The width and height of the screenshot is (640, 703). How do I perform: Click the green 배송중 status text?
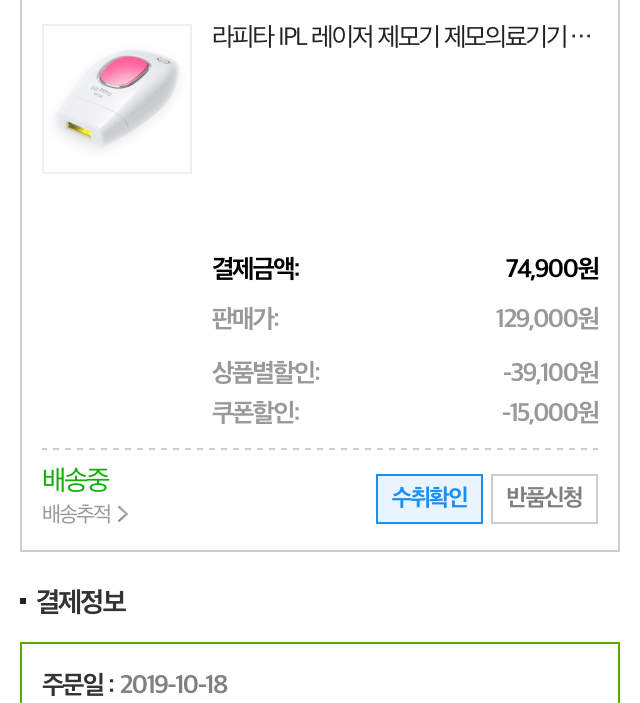[76, 480]
